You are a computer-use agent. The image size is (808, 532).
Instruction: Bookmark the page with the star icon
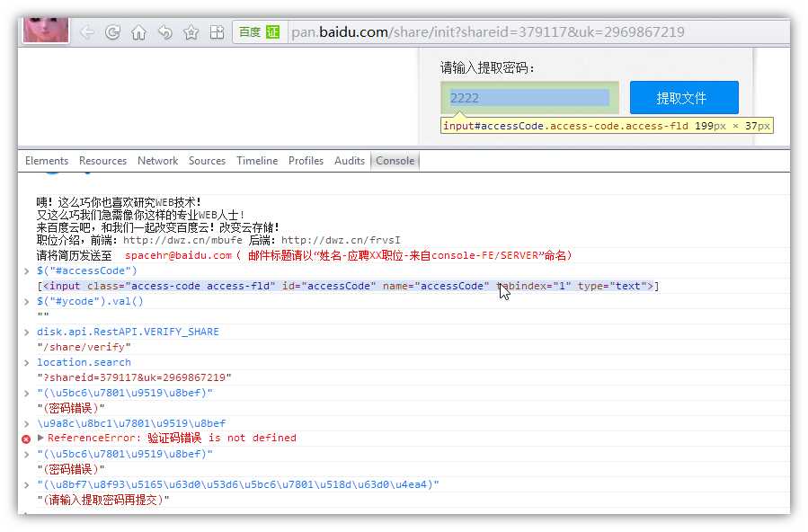point(191,32)
